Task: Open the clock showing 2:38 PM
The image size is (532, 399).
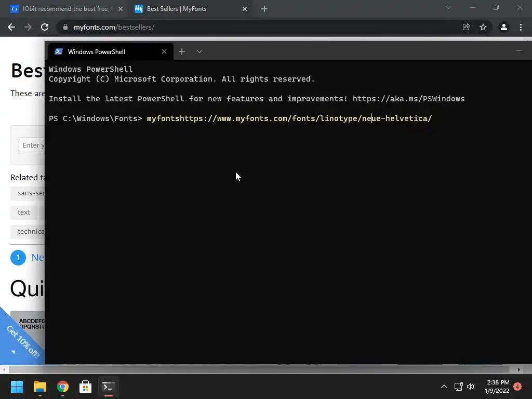Action: tap(497, 387)
